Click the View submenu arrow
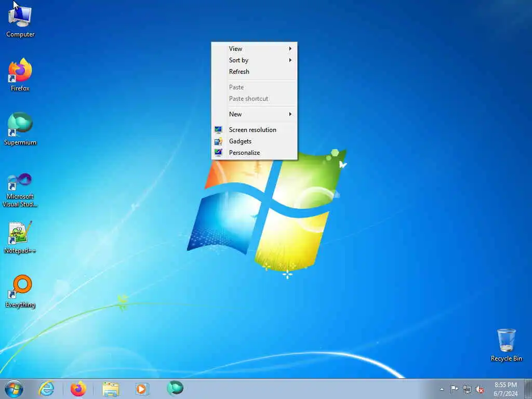The width and height of the screenshot is (532, 399). point(290,49)
